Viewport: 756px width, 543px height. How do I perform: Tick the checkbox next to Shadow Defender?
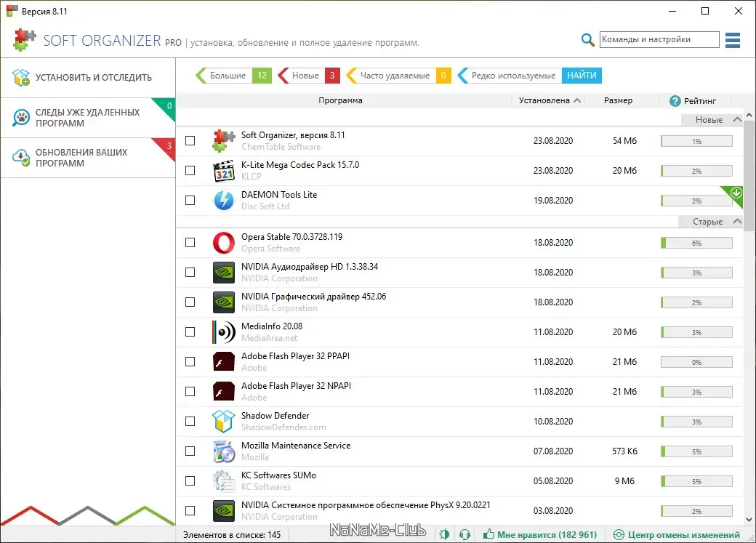[190, 421]
